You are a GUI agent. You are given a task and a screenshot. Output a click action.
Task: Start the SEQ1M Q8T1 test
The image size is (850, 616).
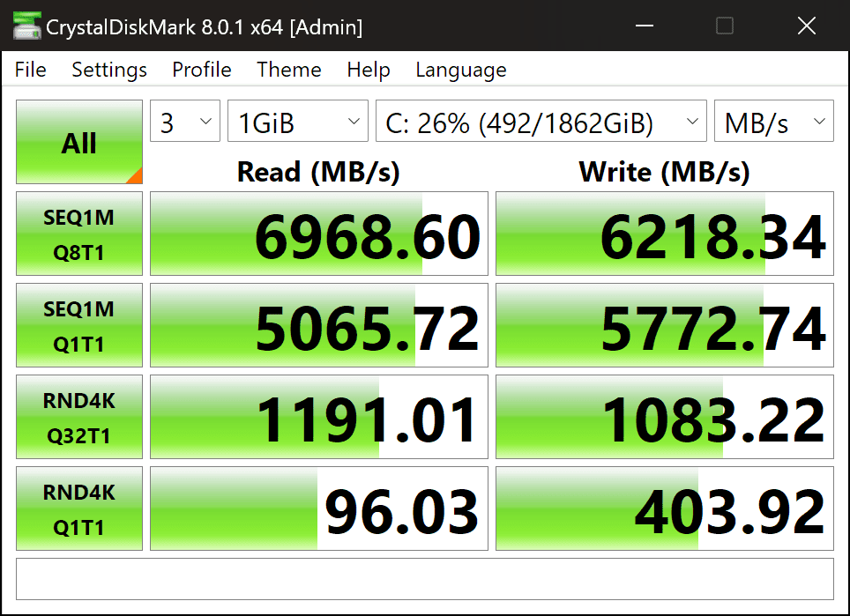[x=79, y=234]
